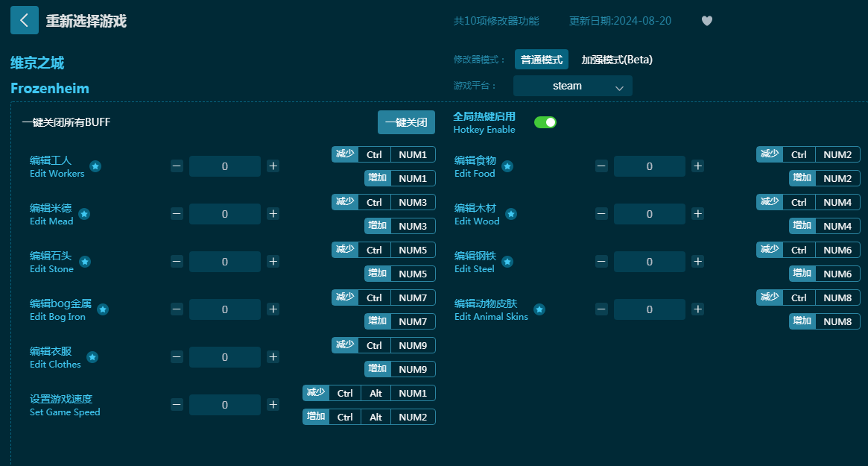
Task: Click star icon beside Edit Workers
Action: pyautogui.click(x=95, y=166)
